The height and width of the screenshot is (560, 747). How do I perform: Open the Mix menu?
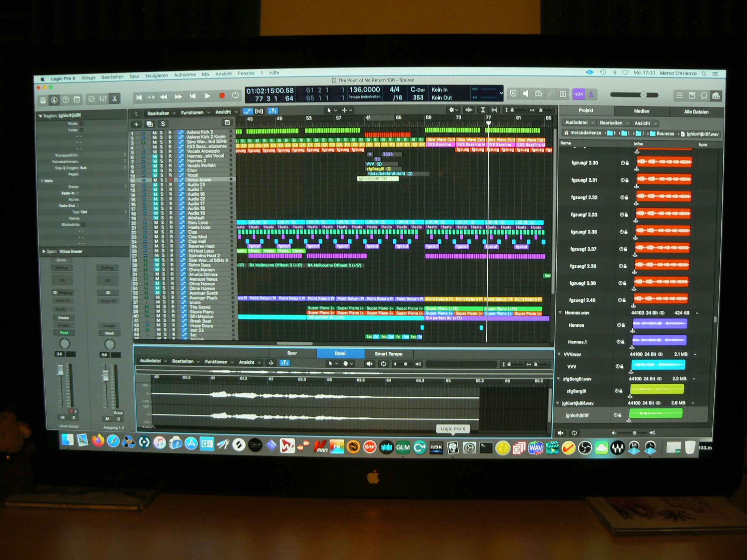click(x=206, y=74)
